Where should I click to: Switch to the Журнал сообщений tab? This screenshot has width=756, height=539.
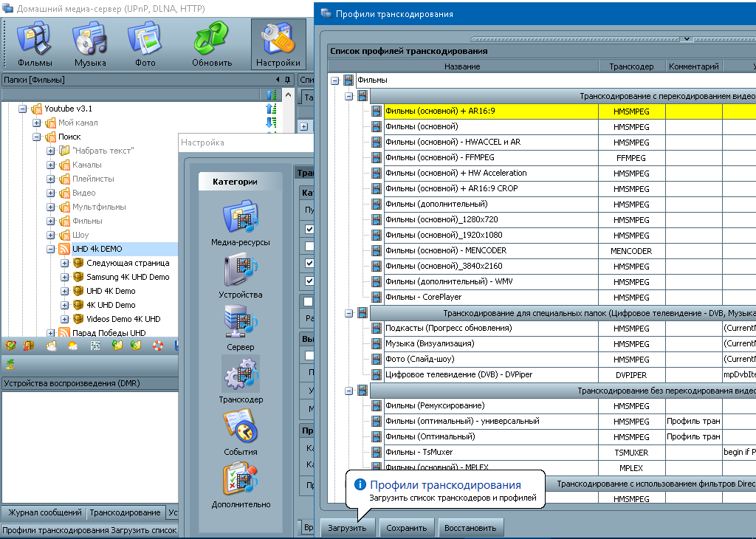(44, 512)
